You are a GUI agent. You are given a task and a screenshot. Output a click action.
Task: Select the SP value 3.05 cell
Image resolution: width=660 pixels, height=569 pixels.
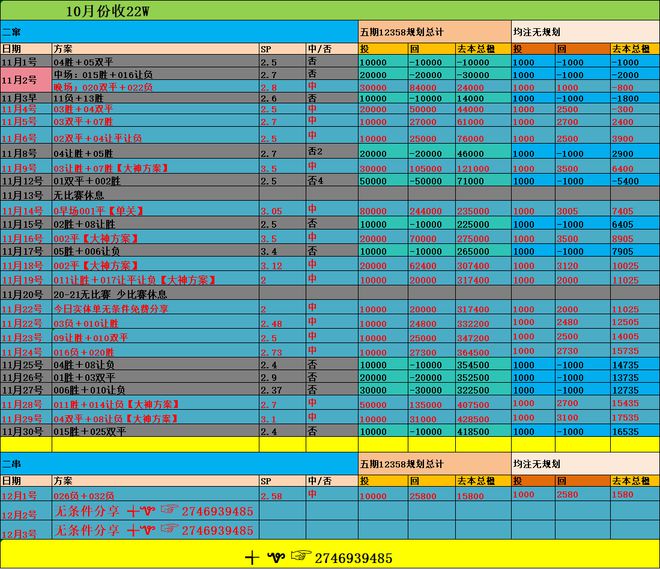[270, 212]
